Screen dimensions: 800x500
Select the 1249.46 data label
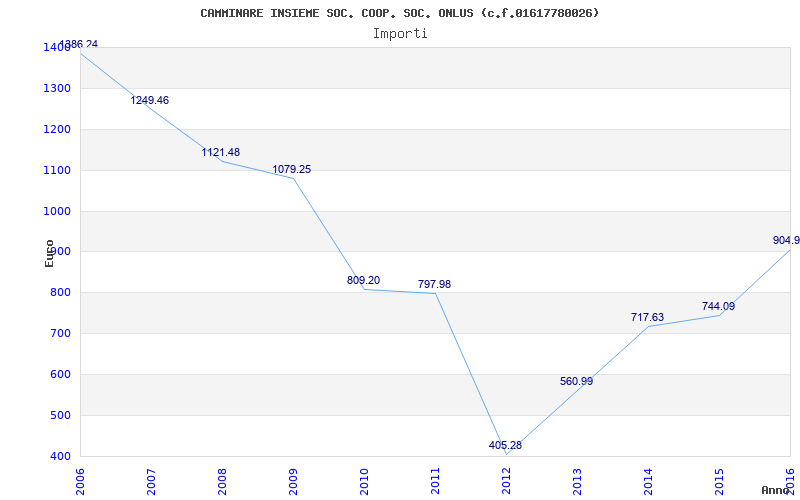[149, 101]
